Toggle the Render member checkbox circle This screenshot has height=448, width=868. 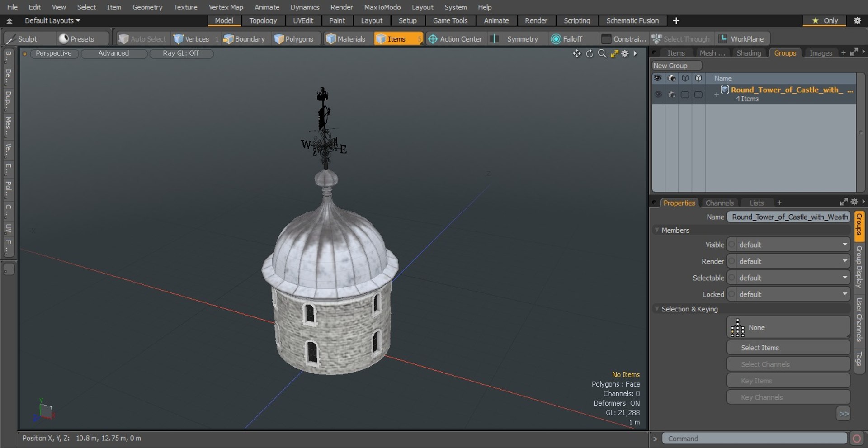coord(731,261)
